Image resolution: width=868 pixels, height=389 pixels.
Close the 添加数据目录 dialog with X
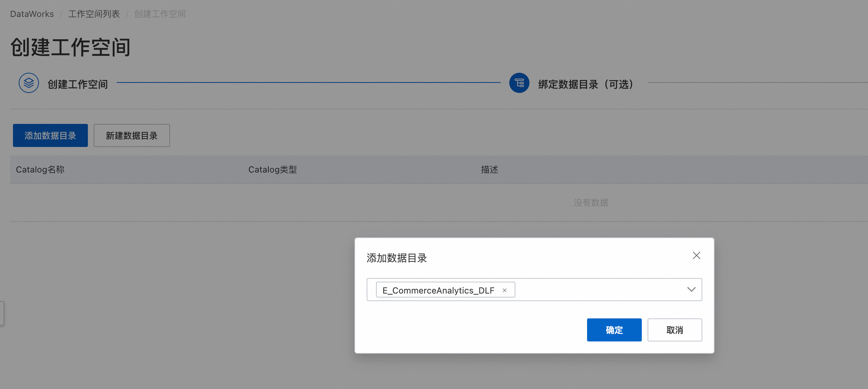[x=696, y=256]
